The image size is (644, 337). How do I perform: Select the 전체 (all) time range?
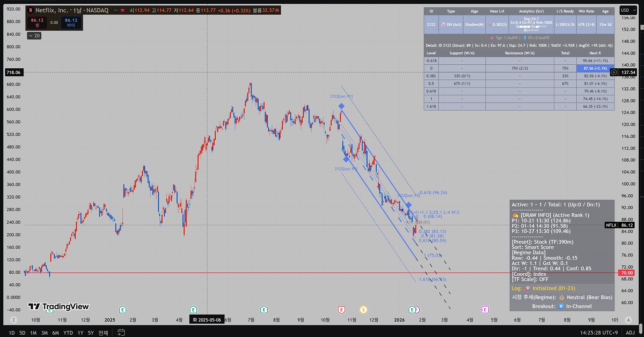tap(103, 333)
